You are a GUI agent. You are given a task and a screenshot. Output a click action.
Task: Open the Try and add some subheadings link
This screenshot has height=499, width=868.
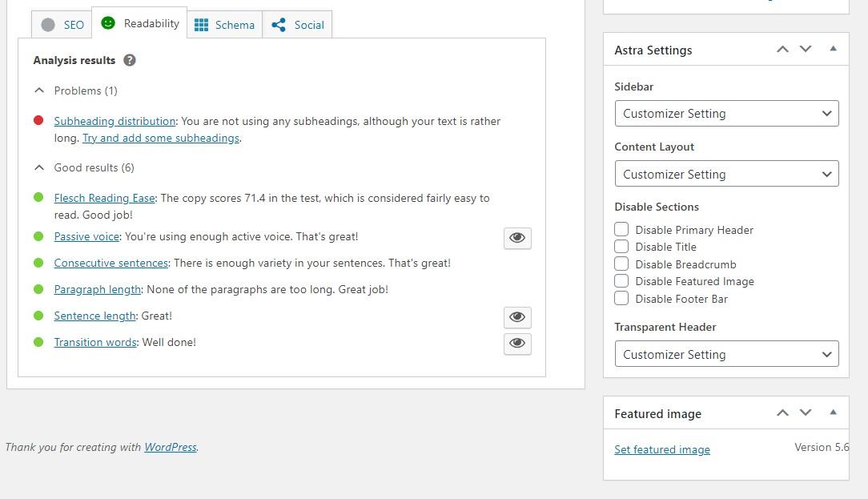click(x=160, y=138)
